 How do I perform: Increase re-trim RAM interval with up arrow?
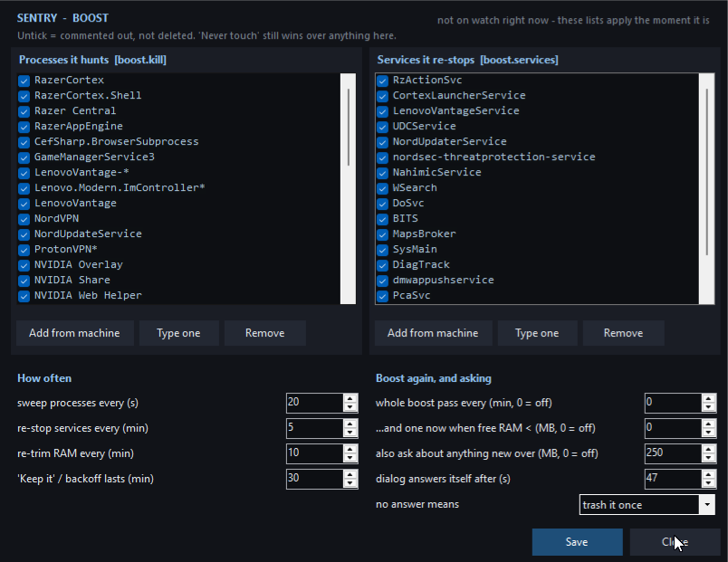coord(350,449)
